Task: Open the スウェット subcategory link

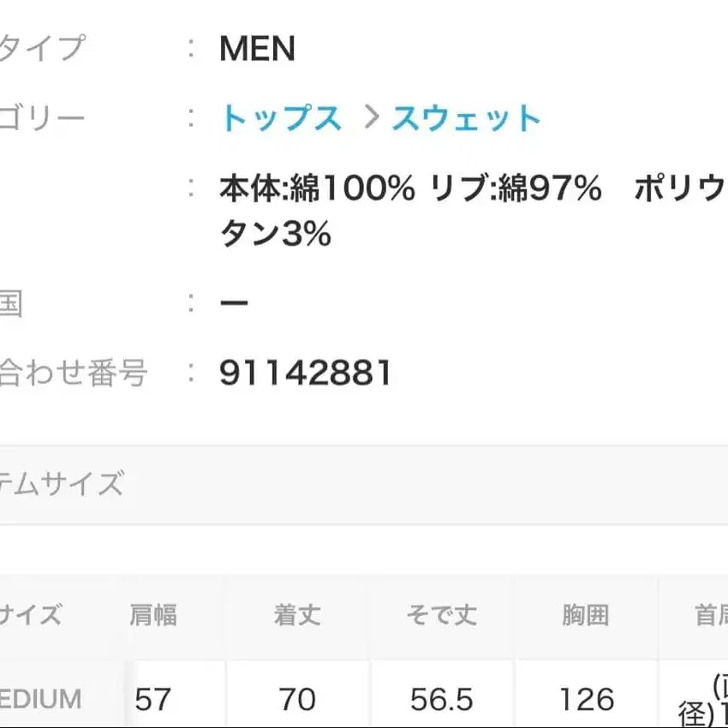Action: click(x=467, y=119)
